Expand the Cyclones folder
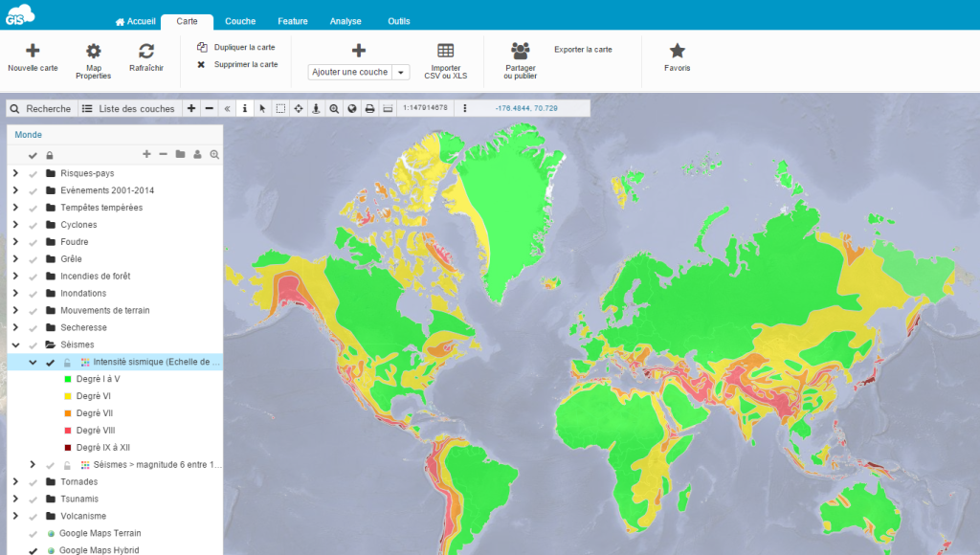The height and width of the screenshot is (555, 980). (15, 225)
